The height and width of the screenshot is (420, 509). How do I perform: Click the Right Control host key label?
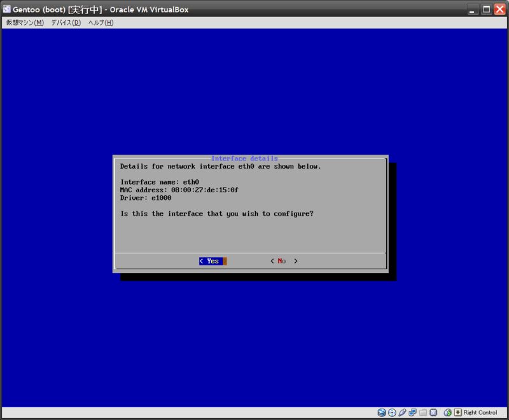pos(480,412)
